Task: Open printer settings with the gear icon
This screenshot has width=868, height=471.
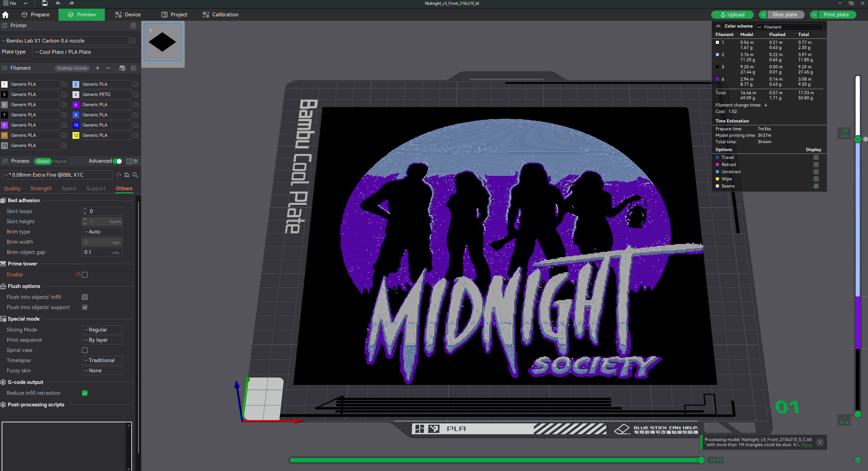Action: (133, 26)
